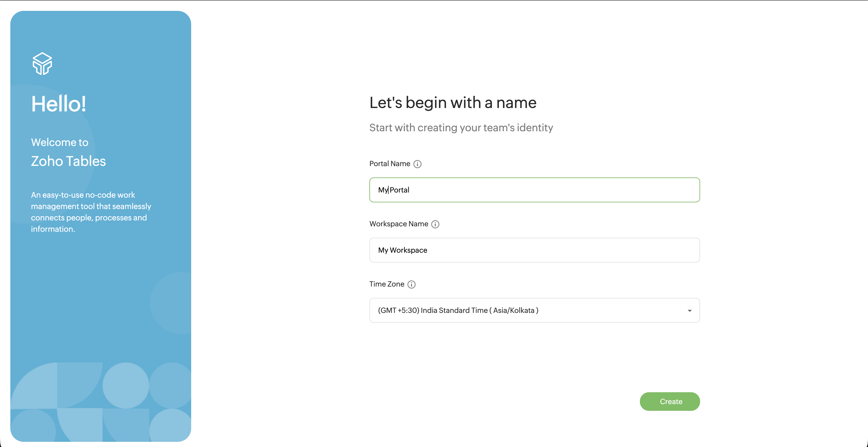Click the "Zoho Tables" title text
The width and height of the screenshot is (868, 447).
pos(68,161)
